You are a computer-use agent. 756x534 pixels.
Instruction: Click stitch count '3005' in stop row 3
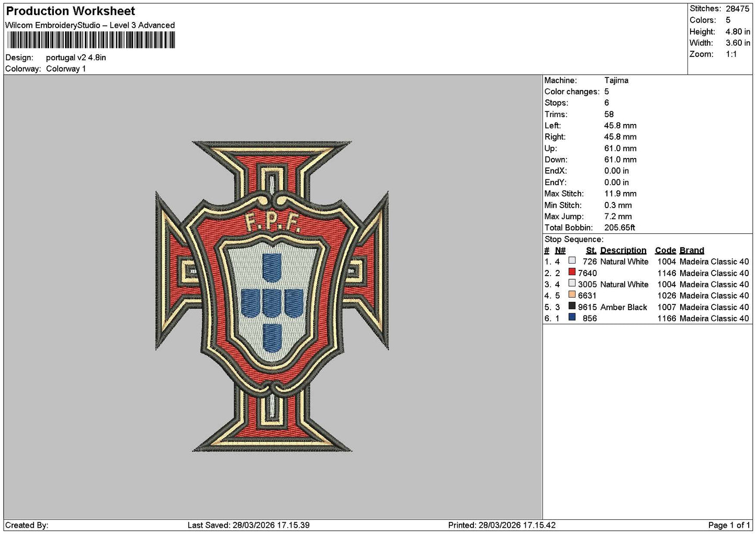pyautogui.click(x=587, y=285)
